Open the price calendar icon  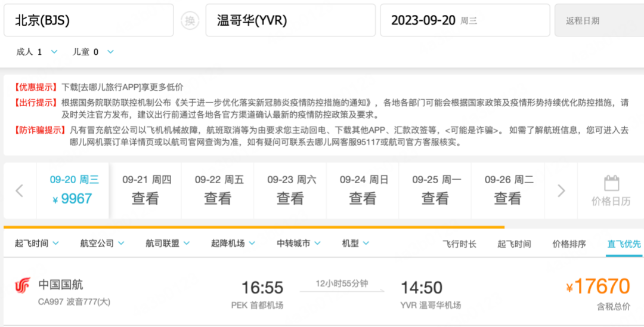tap(611, 183)
